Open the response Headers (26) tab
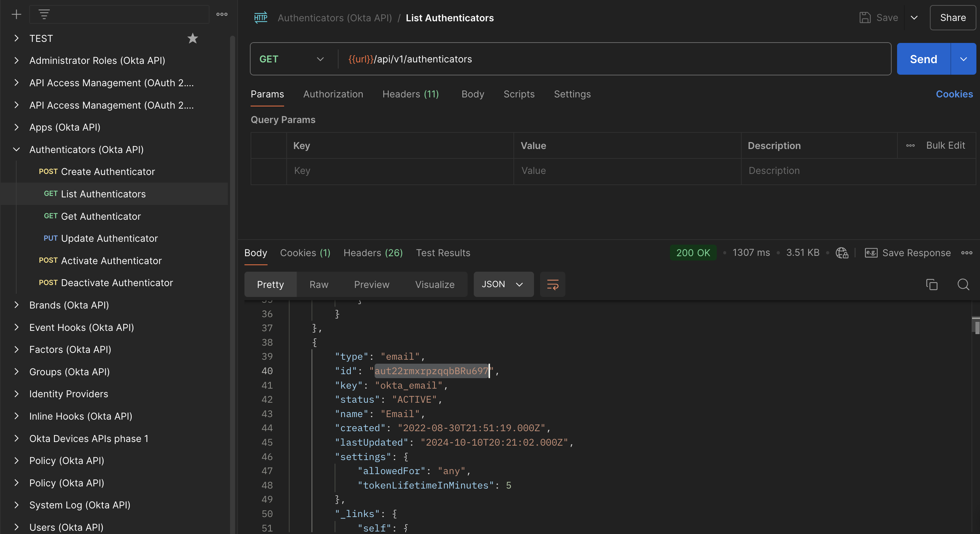 (372, 253)
